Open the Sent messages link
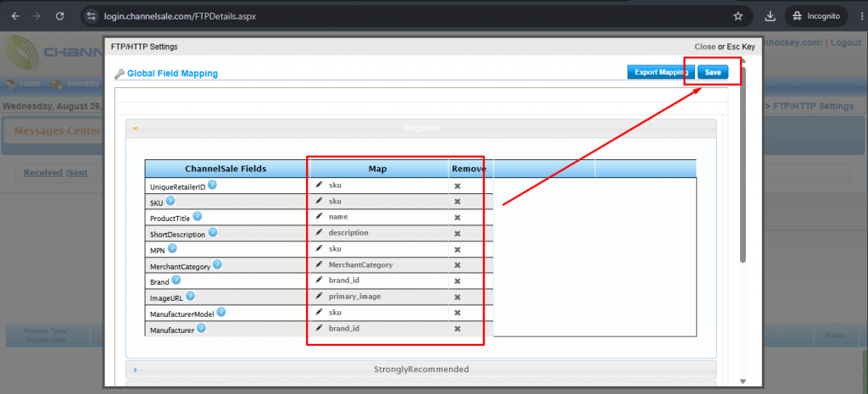Image resolution: width=868 pixels, height=394 pixels. pyautogui.click(x=77, y=173)
